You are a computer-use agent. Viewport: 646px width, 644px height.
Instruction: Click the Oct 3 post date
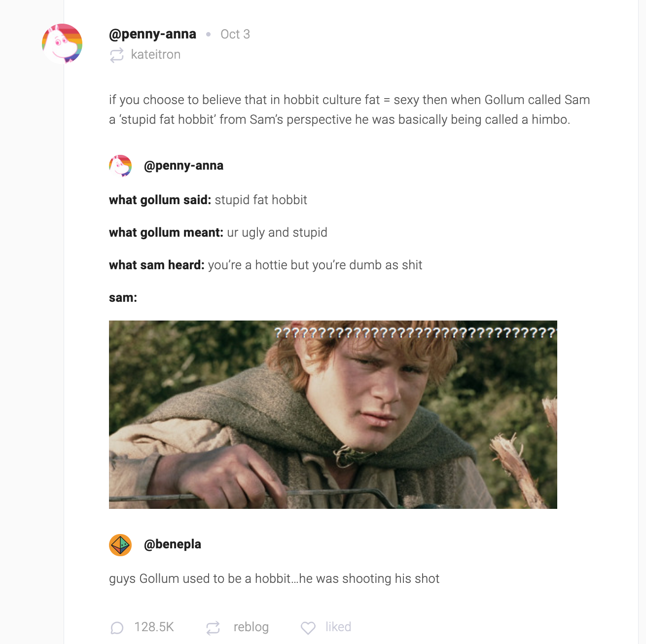235,34
